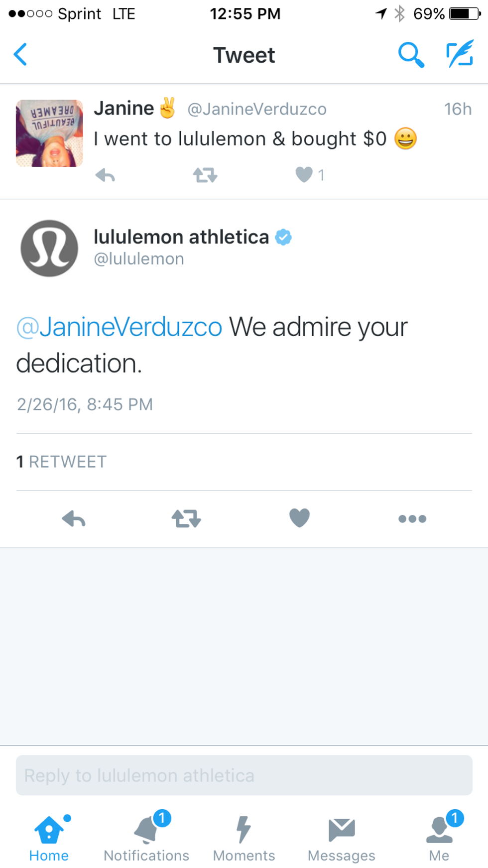Image resolution: width=488 pixels, height=868 pixels.
Task: Retweet Janine's lululemon tweet
Action: [205, 175]
